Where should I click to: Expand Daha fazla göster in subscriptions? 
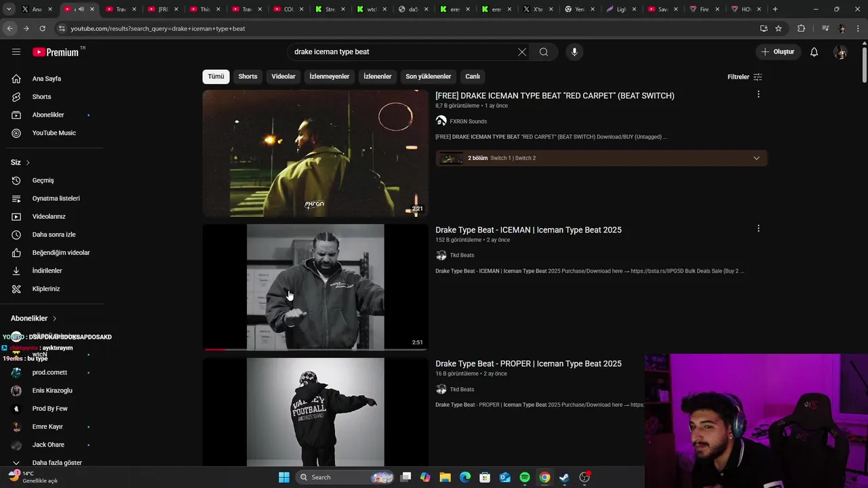[x=52, y=463]
